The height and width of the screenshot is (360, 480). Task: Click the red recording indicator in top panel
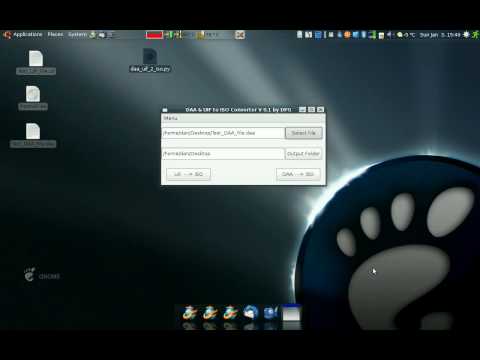(154, 35)
